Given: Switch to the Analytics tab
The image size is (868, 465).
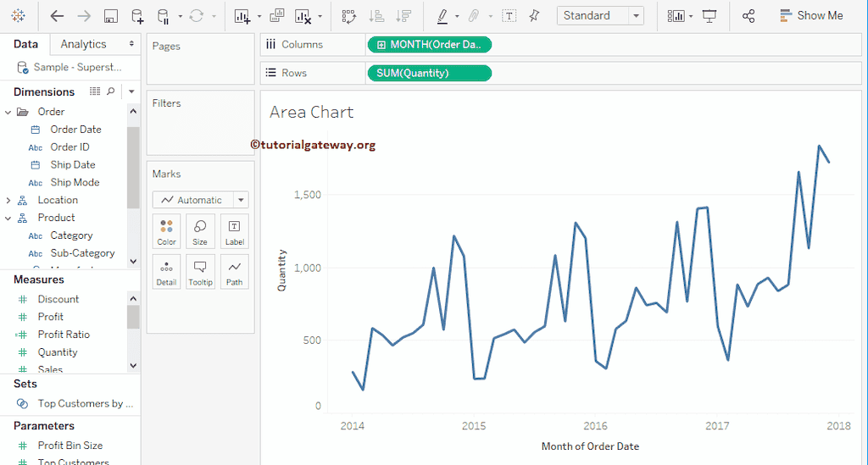Looking at the screenshot, I should point(84,44).
